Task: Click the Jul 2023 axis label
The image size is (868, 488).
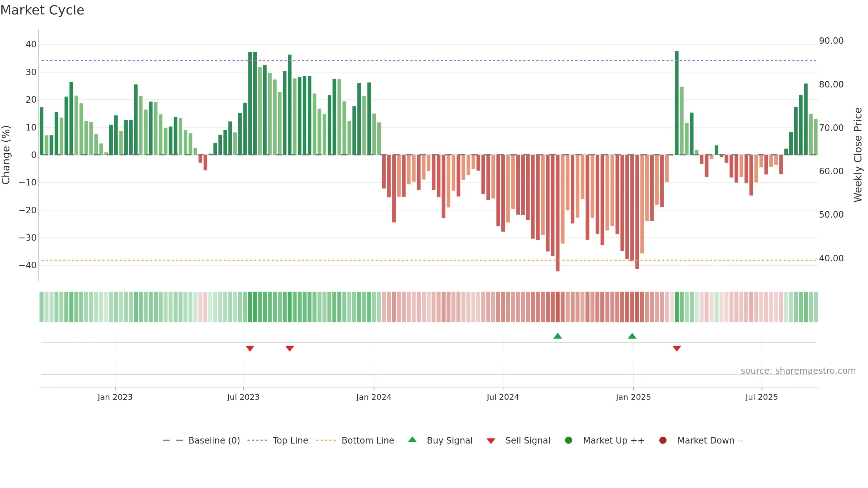Action: (x=243, y=397)
